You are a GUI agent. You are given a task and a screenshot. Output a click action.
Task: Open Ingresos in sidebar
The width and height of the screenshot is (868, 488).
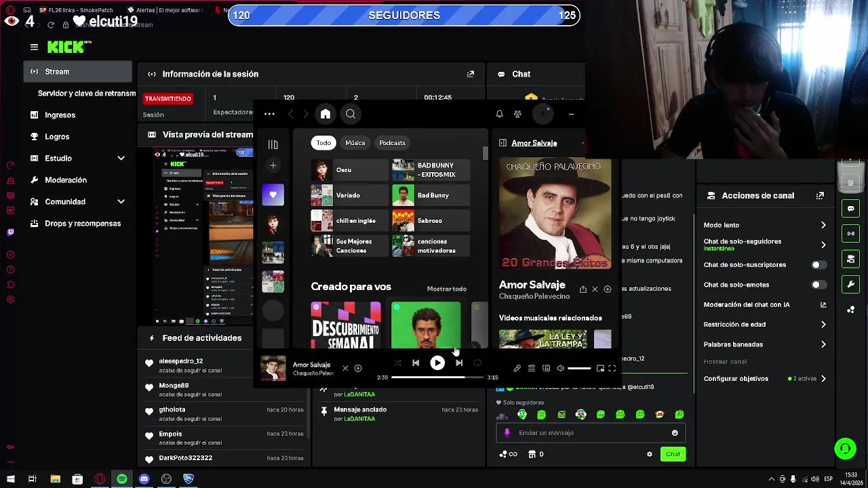click(x=60, y=115)
